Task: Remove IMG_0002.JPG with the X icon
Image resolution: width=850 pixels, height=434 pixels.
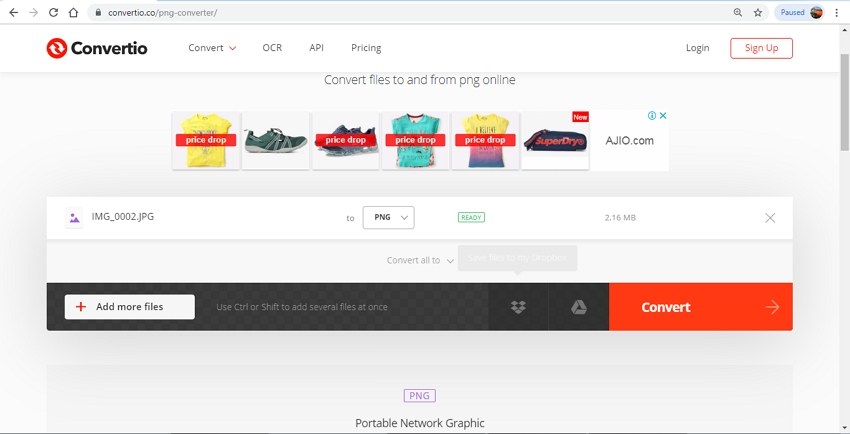Action: [769, 218]
